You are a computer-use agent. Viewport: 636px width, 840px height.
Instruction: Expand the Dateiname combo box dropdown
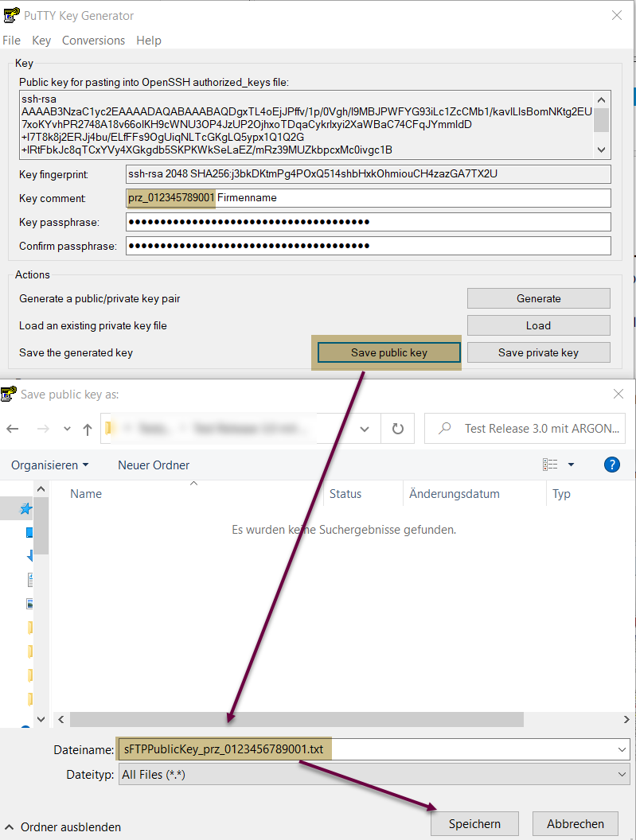tap(622, 749)
